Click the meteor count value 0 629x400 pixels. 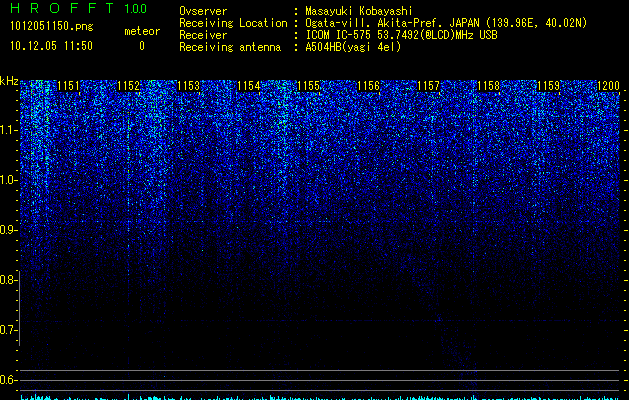[142, 46]
